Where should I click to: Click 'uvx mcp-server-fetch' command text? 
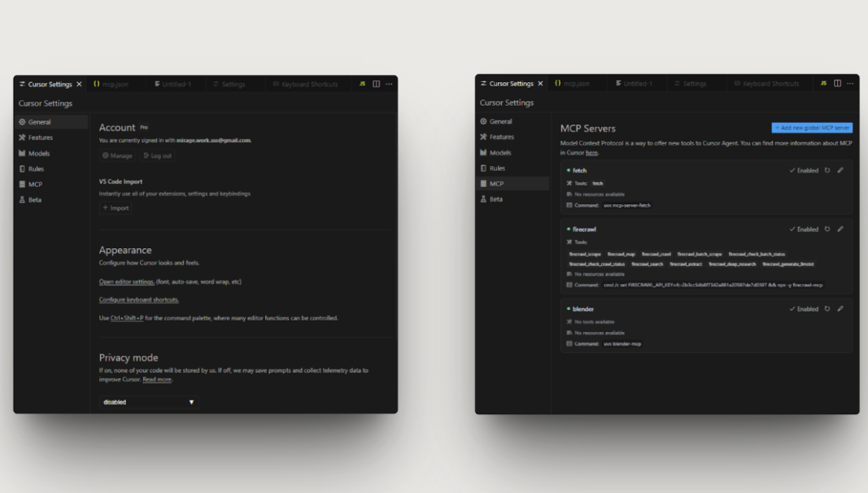point(627,205)
